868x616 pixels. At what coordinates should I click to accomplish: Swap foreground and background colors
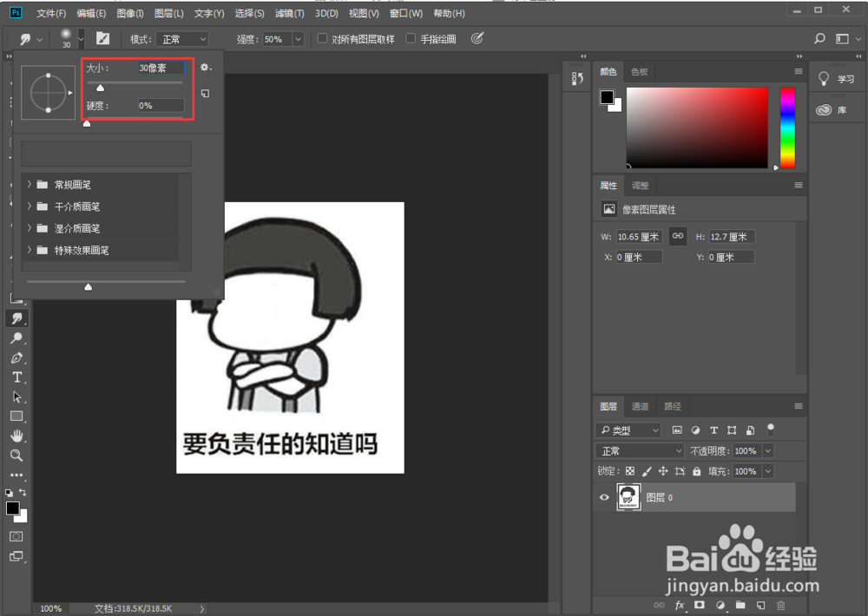23,492
